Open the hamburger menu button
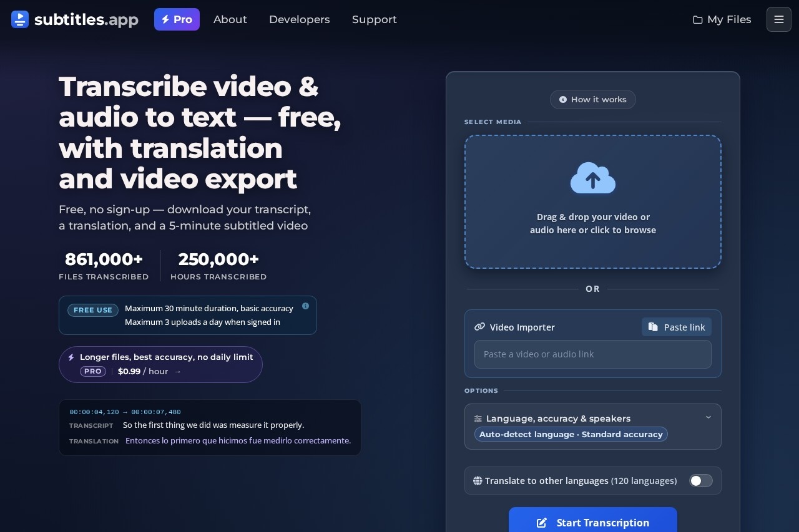The height and width of the screenshot is (532, 799). click(x=778, y=19)
